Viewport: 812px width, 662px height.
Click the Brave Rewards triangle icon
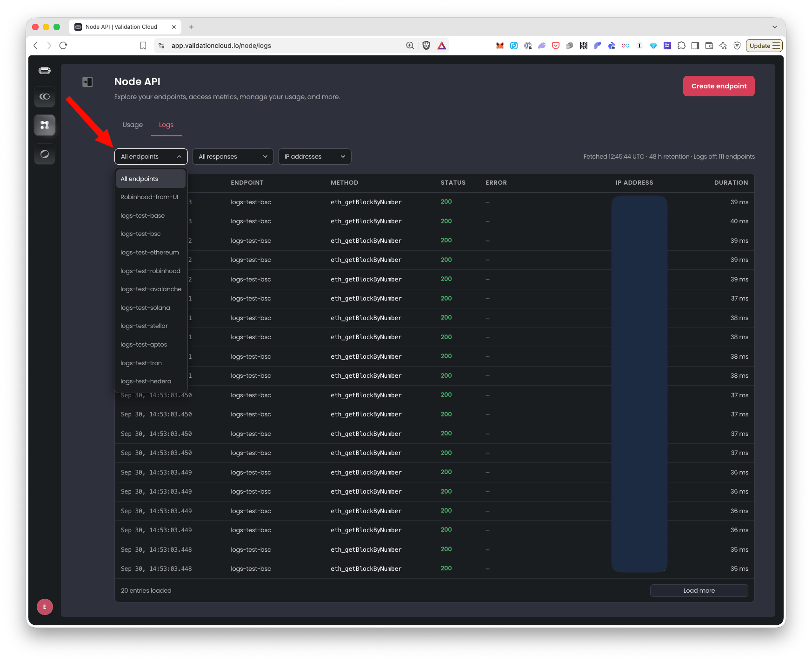442,46
